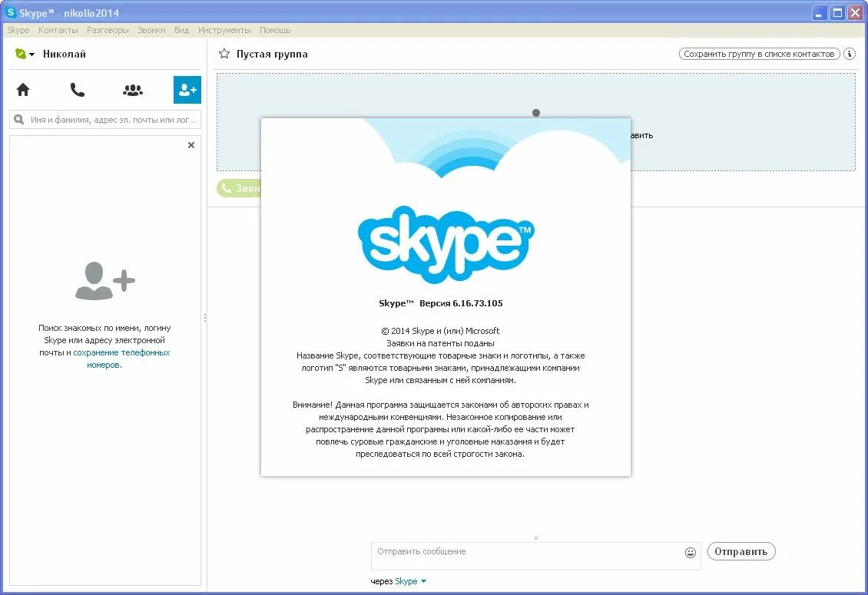Open the Home view icon

point(23,90)
